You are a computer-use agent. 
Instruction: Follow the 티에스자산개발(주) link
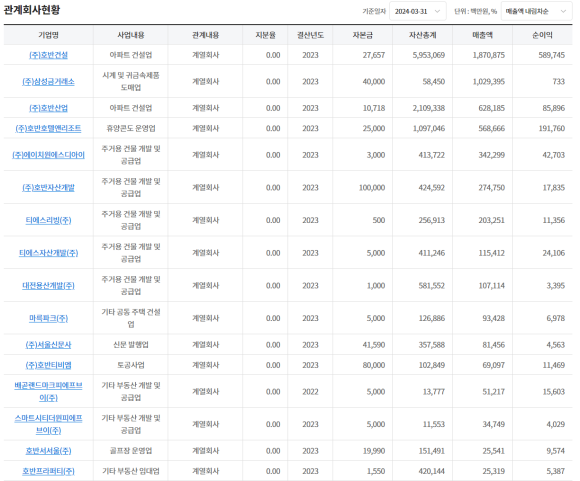[48, 253]
